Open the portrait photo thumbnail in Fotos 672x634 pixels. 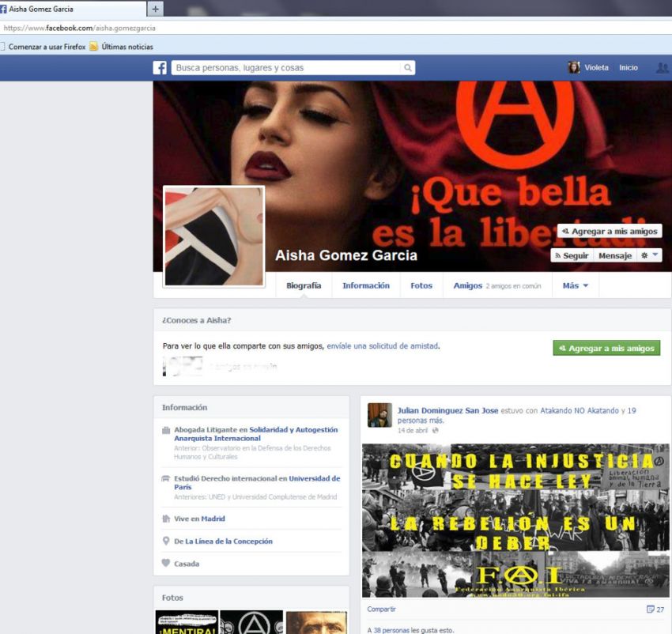click(x=316, y=622)
